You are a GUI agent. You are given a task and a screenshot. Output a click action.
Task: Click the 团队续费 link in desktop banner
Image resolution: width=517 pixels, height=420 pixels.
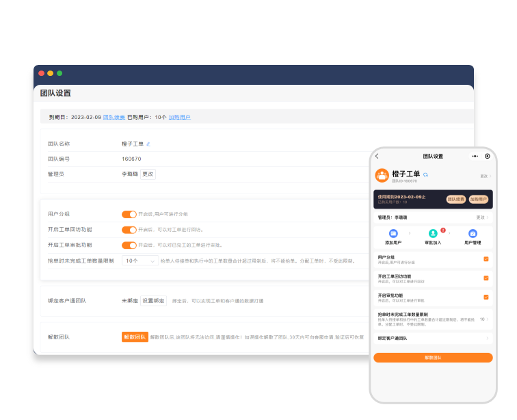pos(114,118)
